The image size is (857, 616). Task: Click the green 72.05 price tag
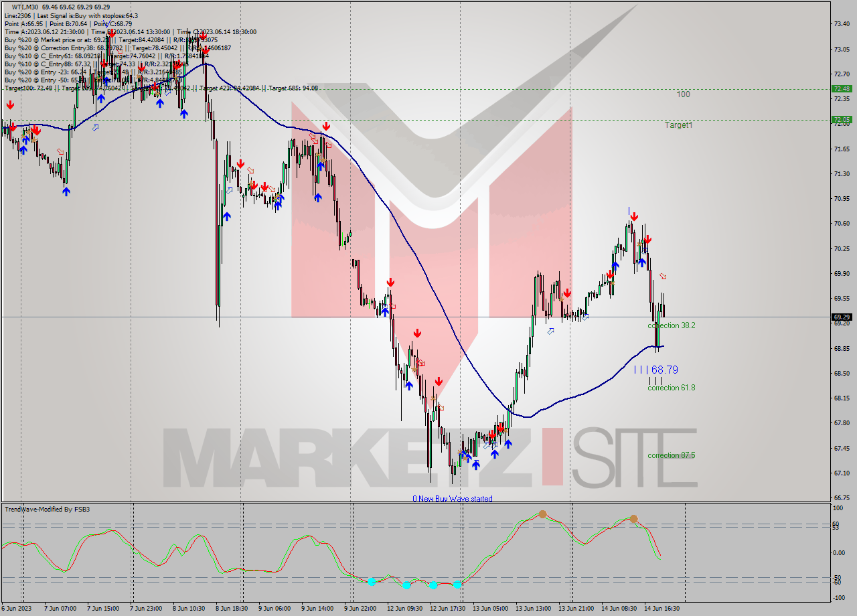point(841,120)
